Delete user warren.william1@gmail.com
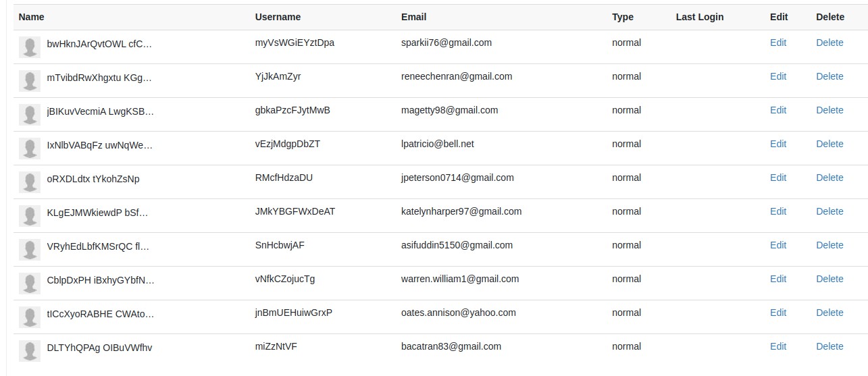The width and height of the screenshot is (868, 376). 829,279
